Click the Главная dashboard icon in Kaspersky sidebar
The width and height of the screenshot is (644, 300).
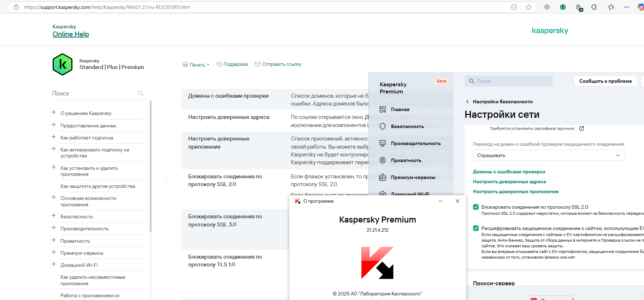tap(383, 109)
